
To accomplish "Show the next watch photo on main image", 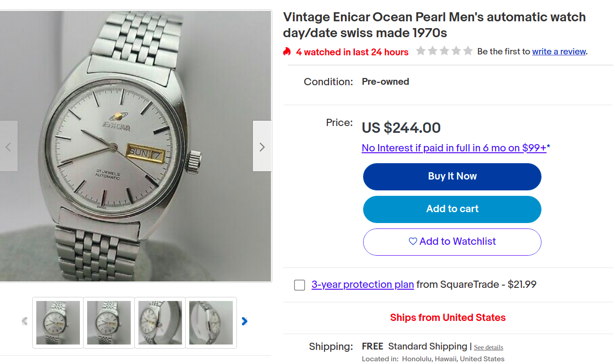I will tap(261, 146).
